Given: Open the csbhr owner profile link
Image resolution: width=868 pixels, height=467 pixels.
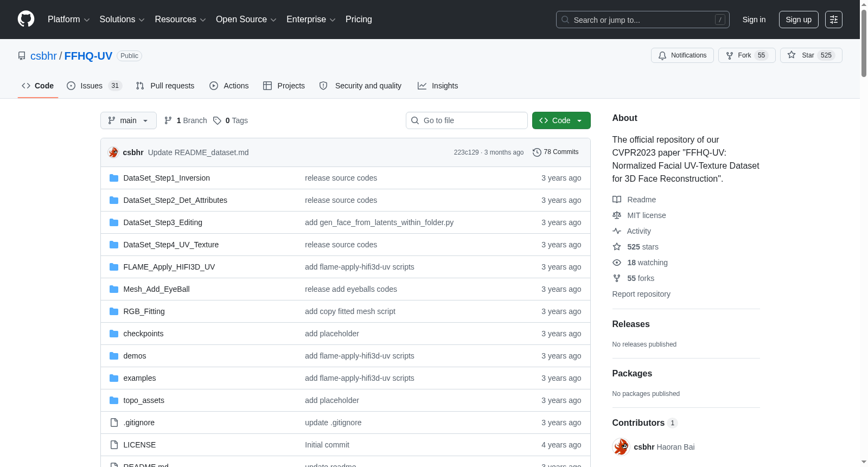Looking at the screenshot, I should click(43, 56).
